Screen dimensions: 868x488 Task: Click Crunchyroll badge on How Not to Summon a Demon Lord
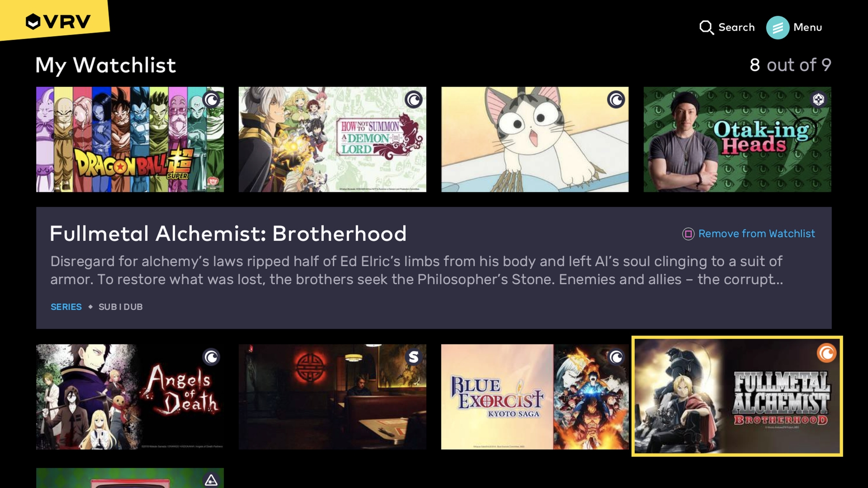414,99
